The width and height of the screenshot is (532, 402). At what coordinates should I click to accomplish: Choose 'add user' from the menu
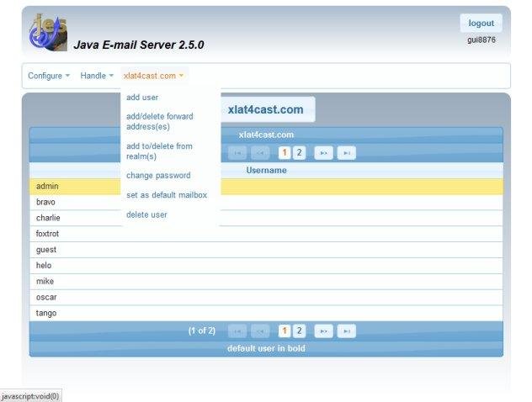tap(142, 98)
